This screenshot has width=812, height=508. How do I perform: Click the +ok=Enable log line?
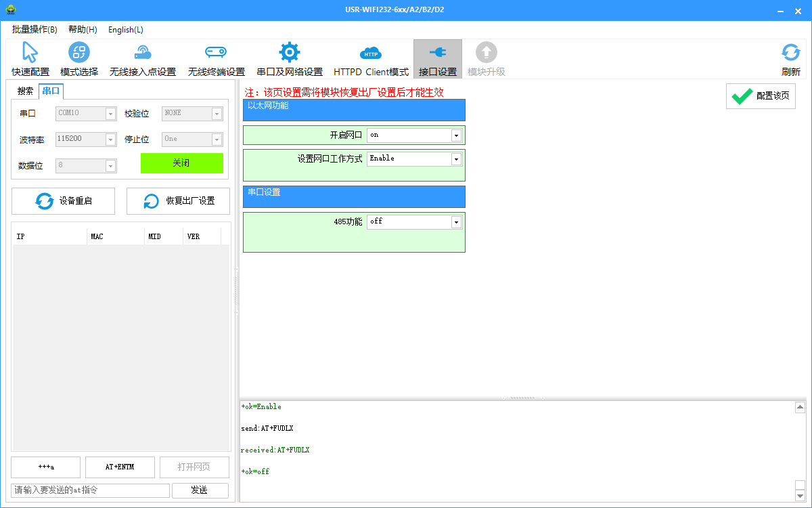tap(261, 407)
